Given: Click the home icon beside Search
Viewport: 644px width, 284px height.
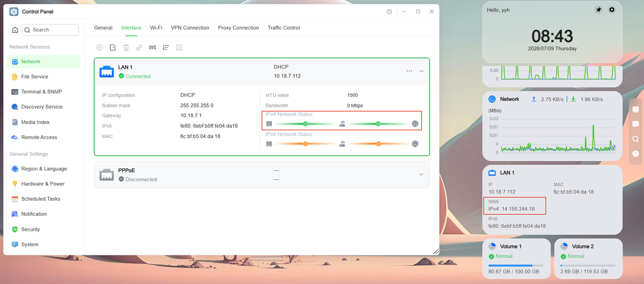Looking at the screenshot, I should (15, 30).
